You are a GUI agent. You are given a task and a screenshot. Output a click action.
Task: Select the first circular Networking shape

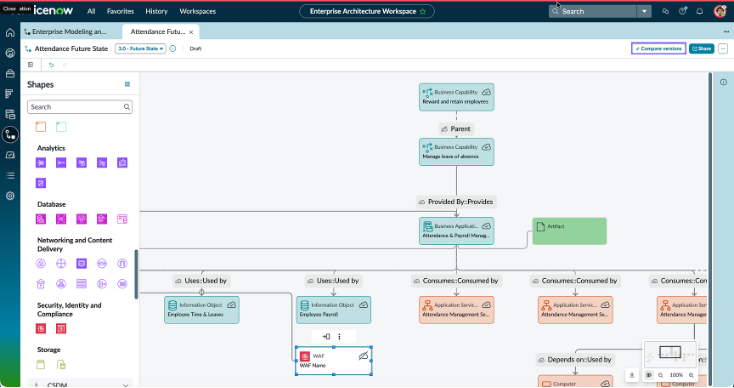tap(41, 264)
